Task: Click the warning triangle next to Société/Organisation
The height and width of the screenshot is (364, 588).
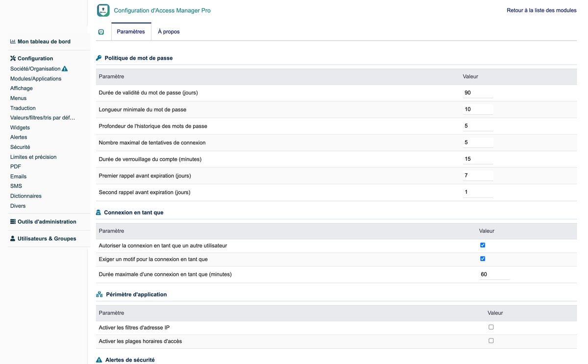Action: [x=65, y=69]
